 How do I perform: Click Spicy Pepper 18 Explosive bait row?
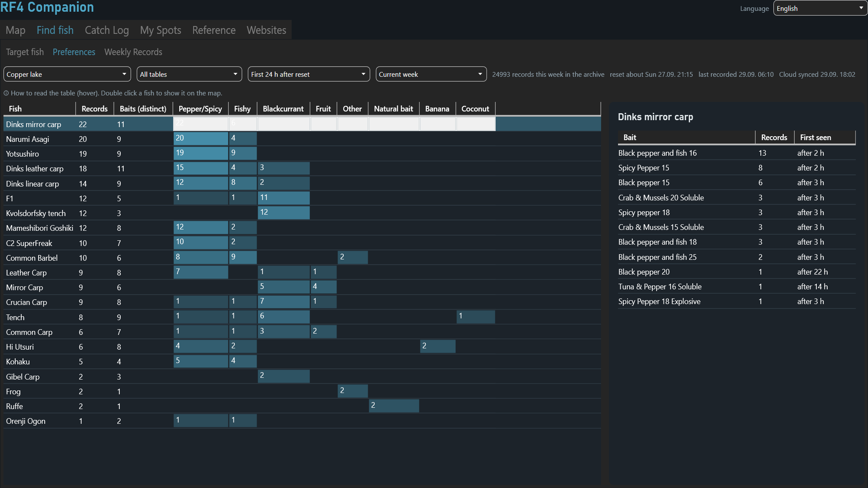coord(736,301)
